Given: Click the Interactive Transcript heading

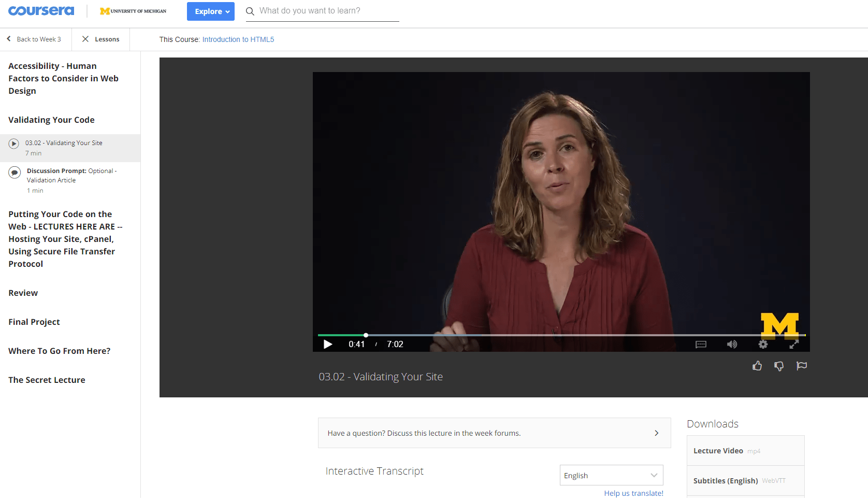Looking at the screenshot, I should click(374, 471).
